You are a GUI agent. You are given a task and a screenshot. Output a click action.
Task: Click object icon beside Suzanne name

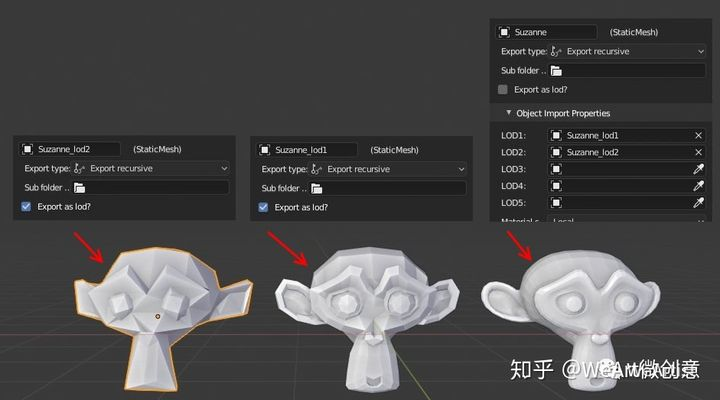tap(504, 32)
